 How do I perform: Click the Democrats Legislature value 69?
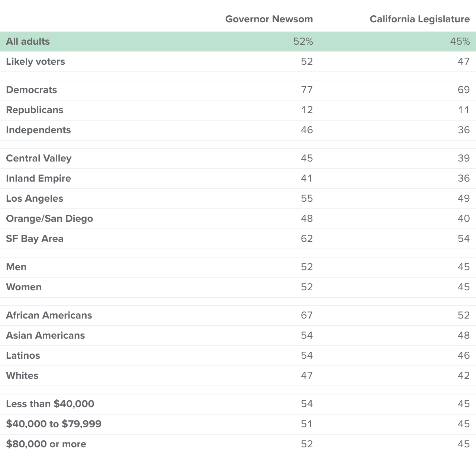pos(464,90)
